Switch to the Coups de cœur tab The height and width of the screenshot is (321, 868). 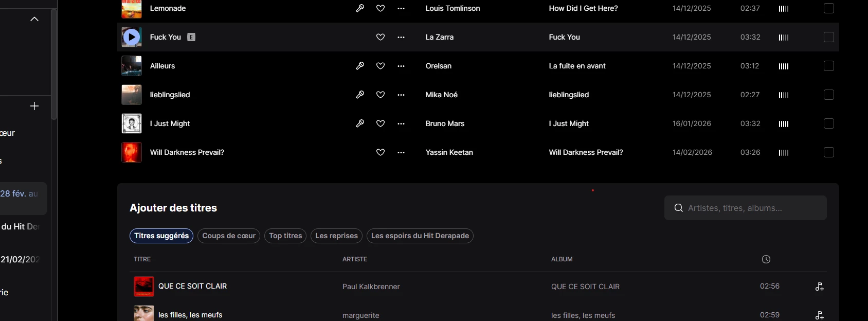click(x=229, y=236)
